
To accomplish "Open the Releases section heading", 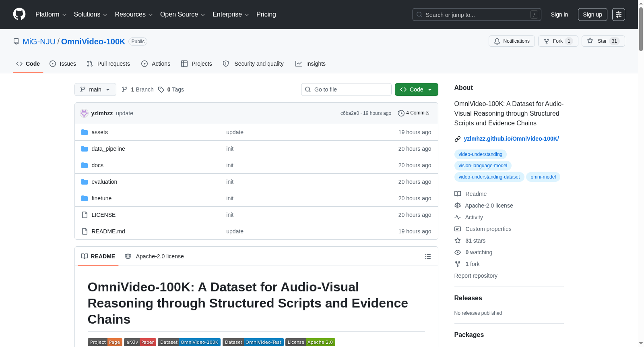I will coord(468,298).
